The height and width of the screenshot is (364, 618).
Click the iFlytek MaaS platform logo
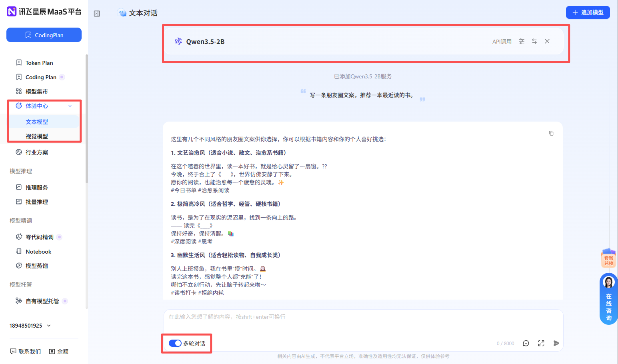click(x=44, y=12)
